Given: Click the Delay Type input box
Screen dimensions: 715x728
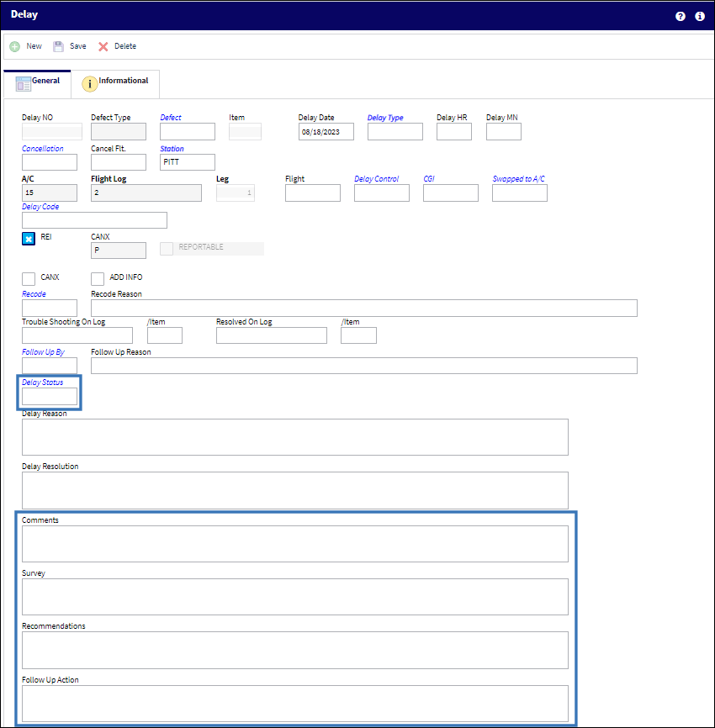Looking at the screenshot, I should pyautogui.click(x=395, y=131).
